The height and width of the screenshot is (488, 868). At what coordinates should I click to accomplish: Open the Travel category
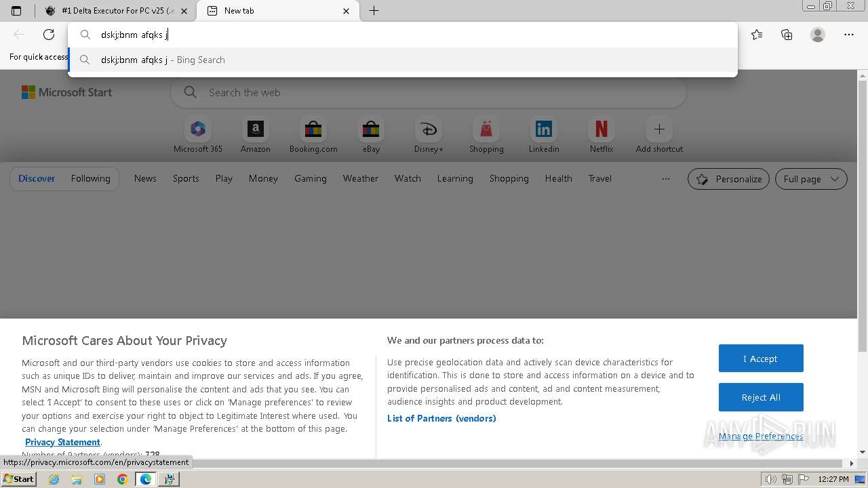tap(600, 178)
